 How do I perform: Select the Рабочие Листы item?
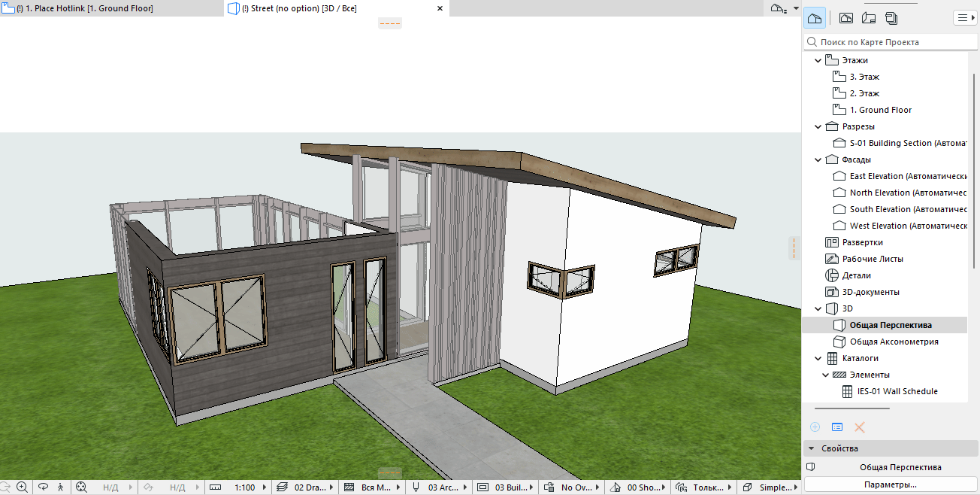pos(873,259)
